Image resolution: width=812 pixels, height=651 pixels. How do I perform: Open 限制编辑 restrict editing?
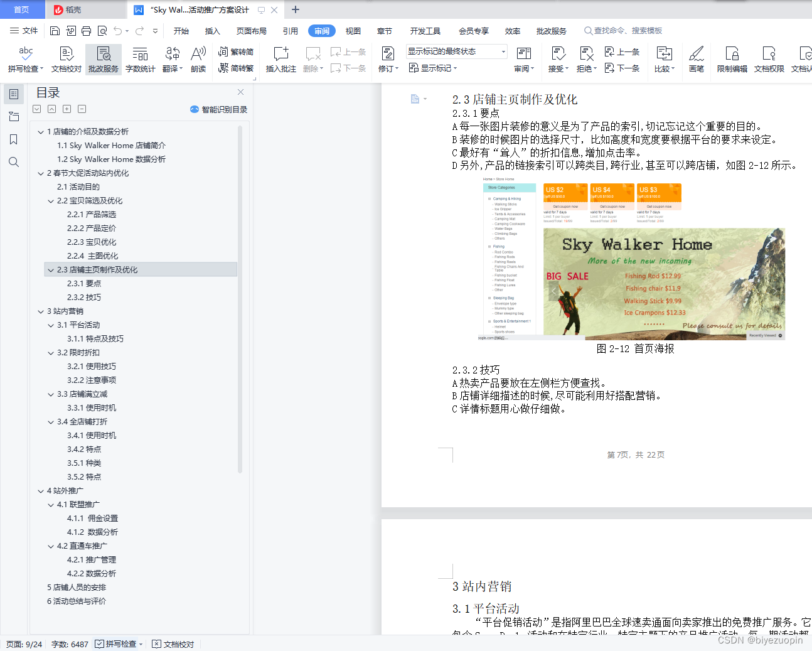point(732,60)
